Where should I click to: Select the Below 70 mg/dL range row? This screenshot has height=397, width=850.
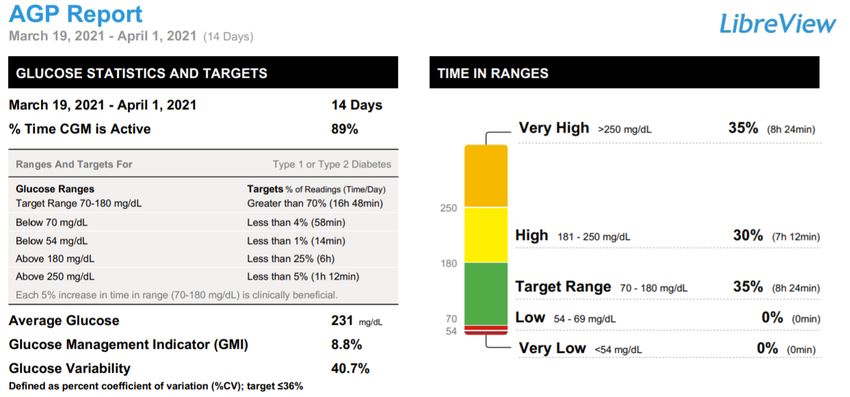pos(203,222)
